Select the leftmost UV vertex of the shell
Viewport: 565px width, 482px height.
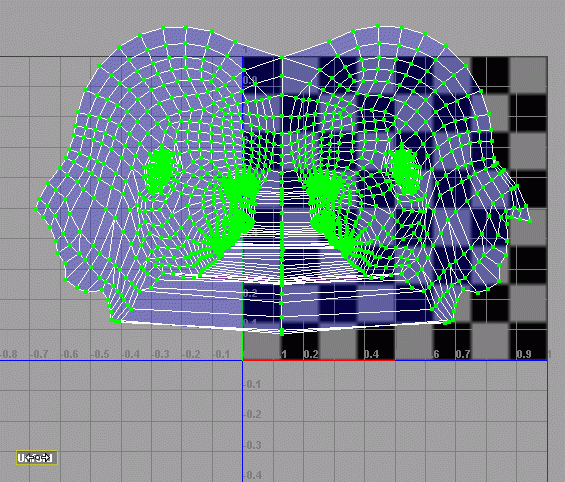tap(36, 209)
